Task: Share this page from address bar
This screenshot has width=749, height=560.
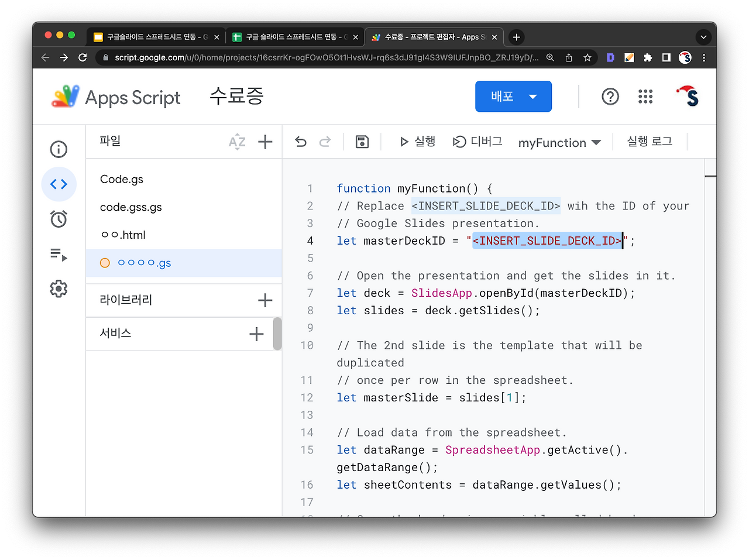Action: click(569, 57)
